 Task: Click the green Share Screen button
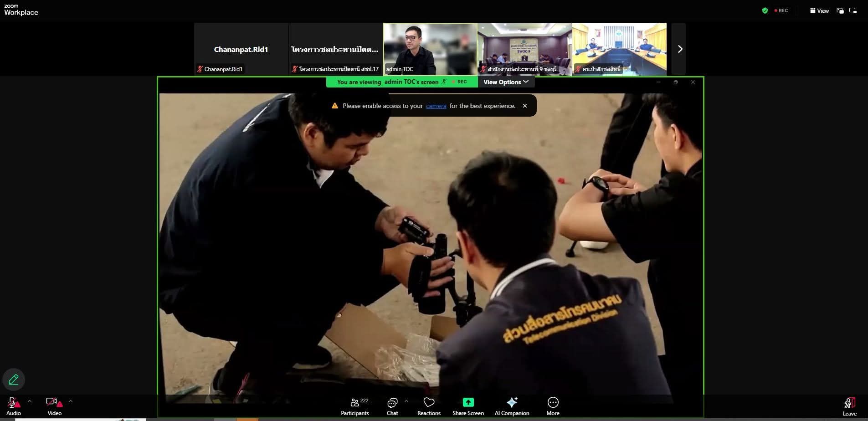tap(468, 406)
